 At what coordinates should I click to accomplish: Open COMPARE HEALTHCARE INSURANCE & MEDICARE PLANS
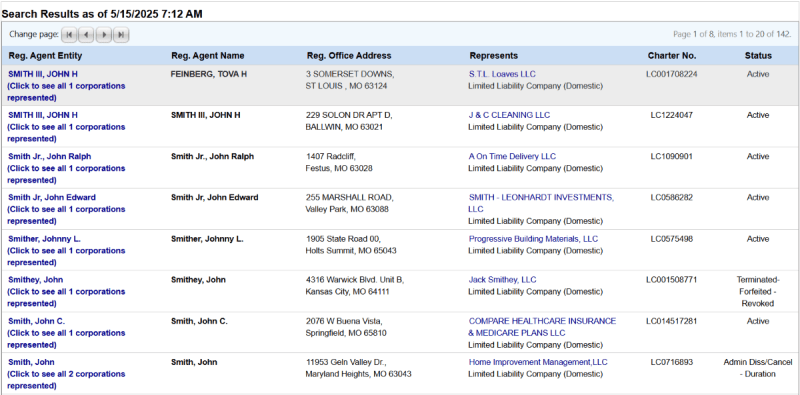point(542,327)
